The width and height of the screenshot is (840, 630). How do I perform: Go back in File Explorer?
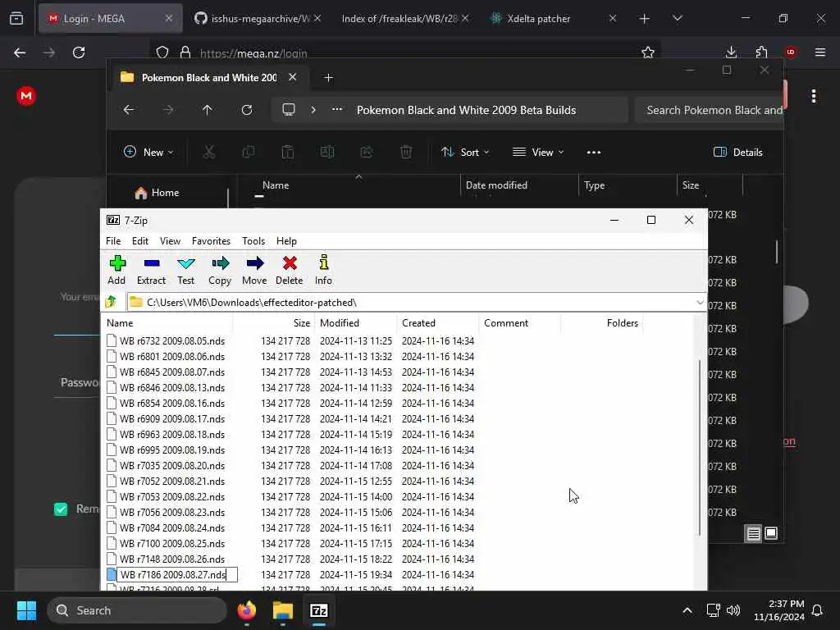point(129,110)
